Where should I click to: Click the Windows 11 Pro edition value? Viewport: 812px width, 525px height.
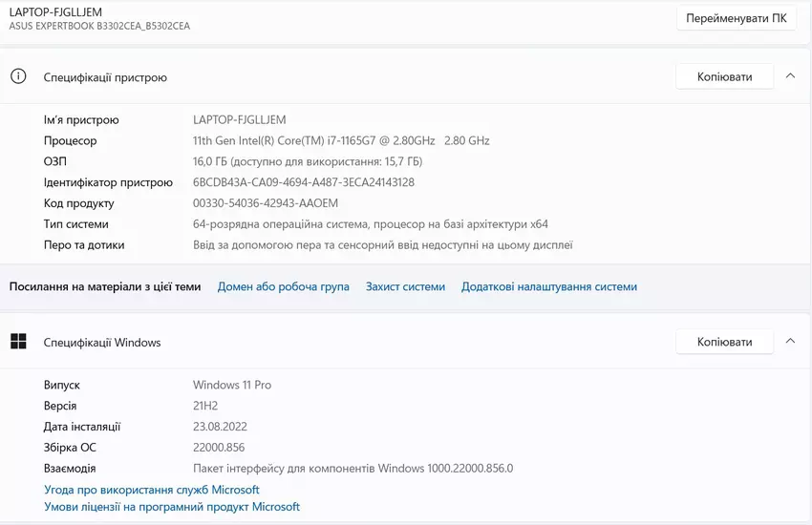(232, 385)
